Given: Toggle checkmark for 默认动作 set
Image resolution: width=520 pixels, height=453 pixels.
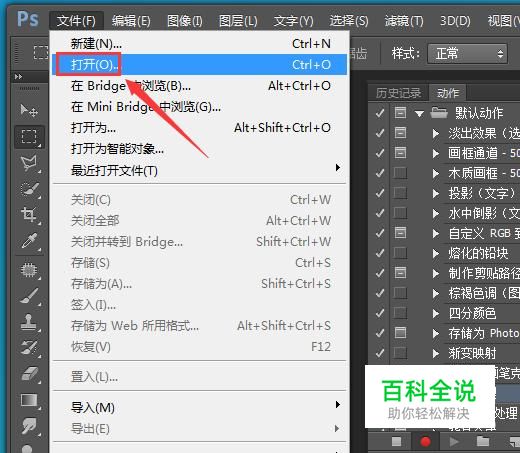Looking at the screenshot, I should [380, 113].
